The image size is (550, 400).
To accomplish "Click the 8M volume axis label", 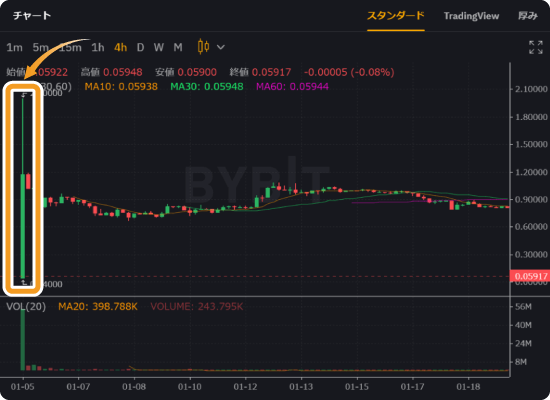I will click(x=521, y=362).
